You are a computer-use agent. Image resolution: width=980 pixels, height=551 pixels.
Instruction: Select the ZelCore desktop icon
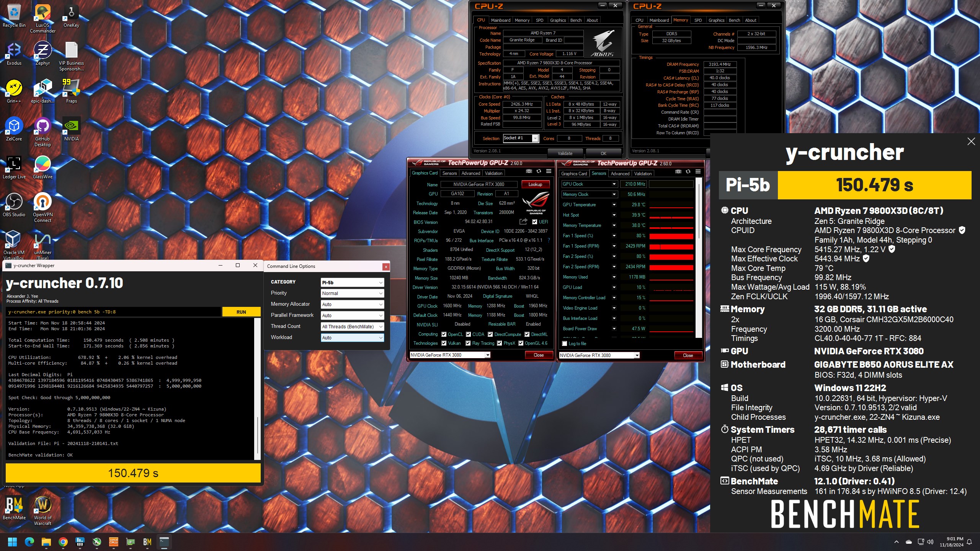[x=14, y=129]
